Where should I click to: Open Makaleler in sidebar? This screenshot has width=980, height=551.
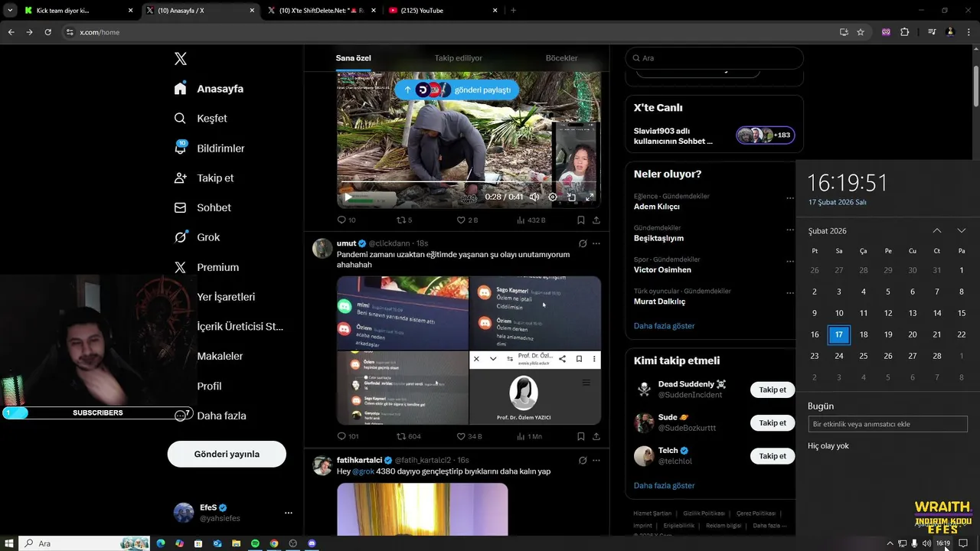(220, 356)
